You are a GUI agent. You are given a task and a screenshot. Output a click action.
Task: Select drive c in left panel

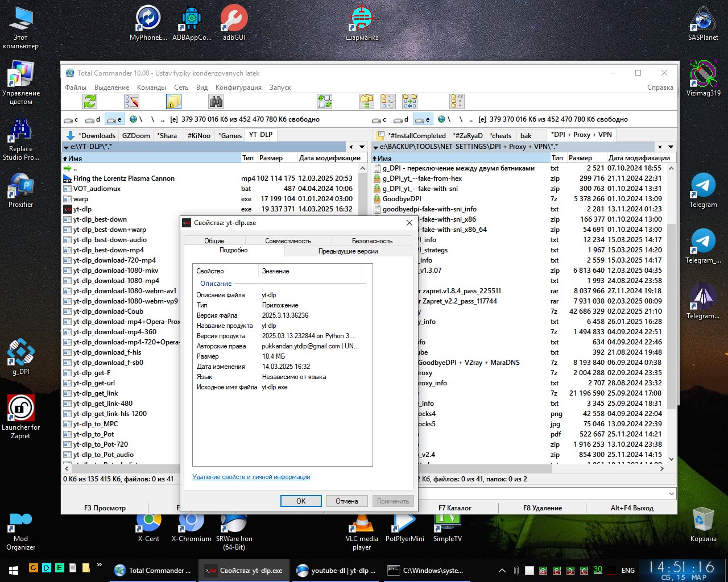71,119
